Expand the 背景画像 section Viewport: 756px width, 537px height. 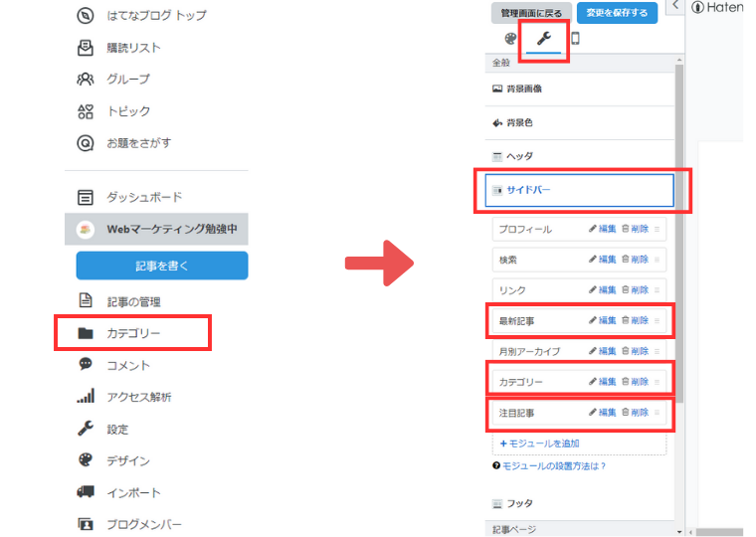coord(580,89)
